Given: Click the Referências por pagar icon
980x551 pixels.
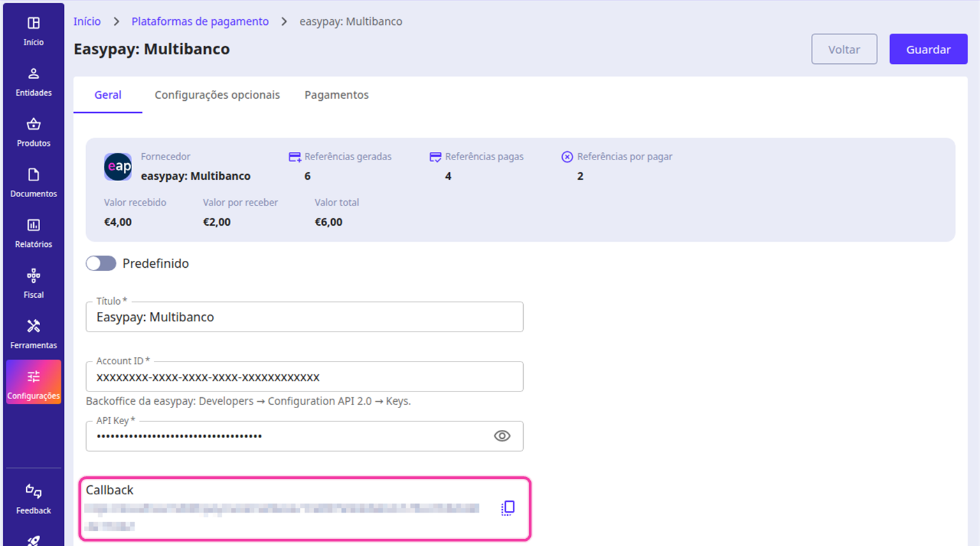Looking at the screenshot, I should [x=567, y=157].
